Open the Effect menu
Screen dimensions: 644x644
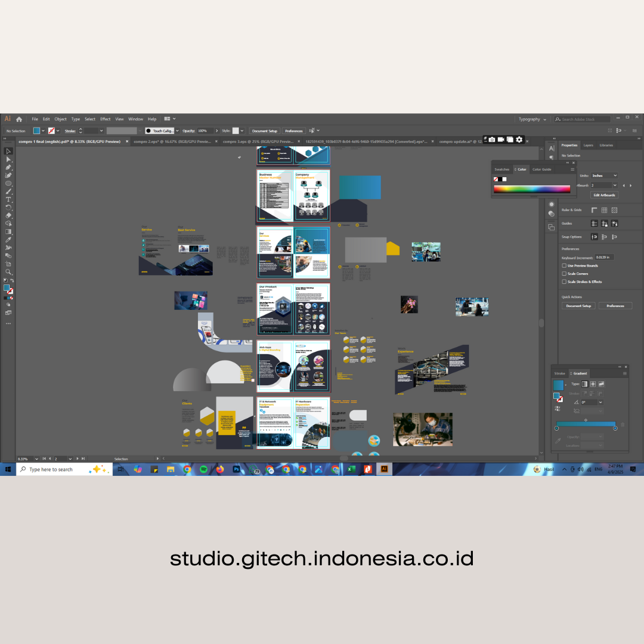click(105, 119)
